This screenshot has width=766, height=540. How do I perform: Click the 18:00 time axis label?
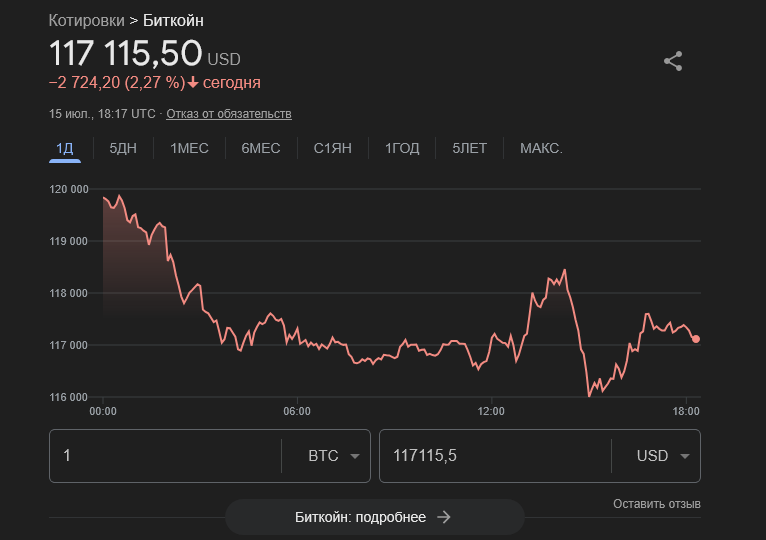(x=686, y=411)
